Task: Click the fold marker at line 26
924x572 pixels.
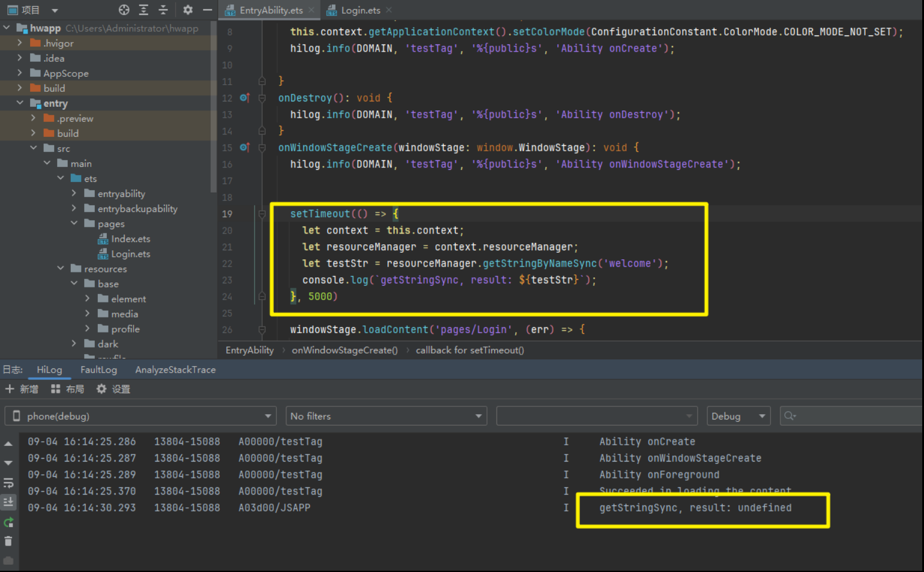Action: tap(262, 330)
